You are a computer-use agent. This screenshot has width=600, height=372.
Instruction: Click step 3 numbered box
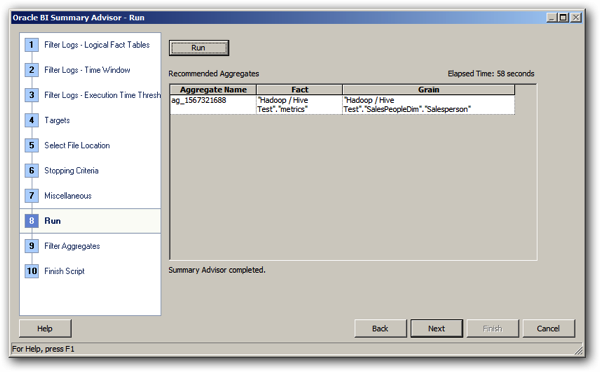pyautogui.click(x=32, y=95)
